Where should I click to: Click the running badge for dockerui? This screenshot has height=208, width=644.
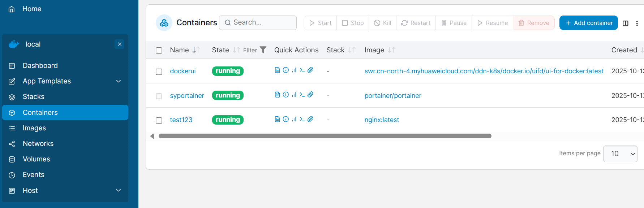click(x=228, y=71)
